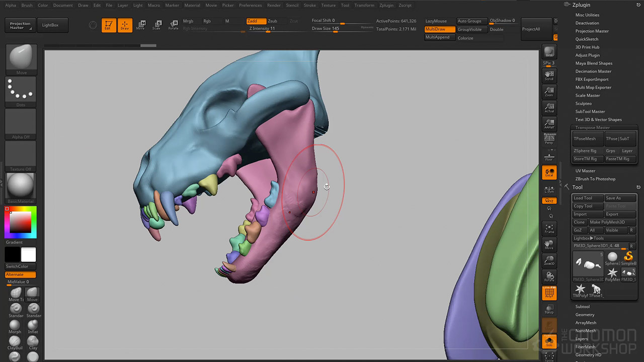The image size is (644, 362).
Task: Choose the Inflat brush
Action: pyautogui.click(x=33, y=327)
